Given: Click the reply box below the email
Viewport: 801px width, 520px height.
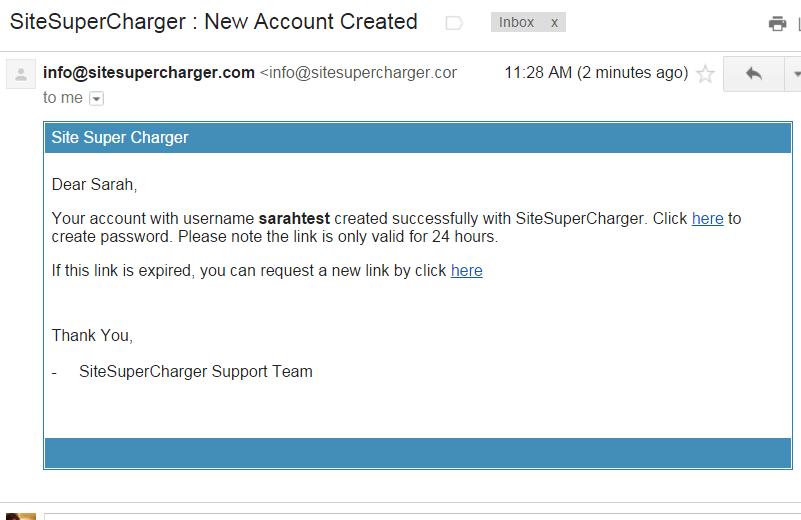Looking at the screenshot, I should [422, 516].
